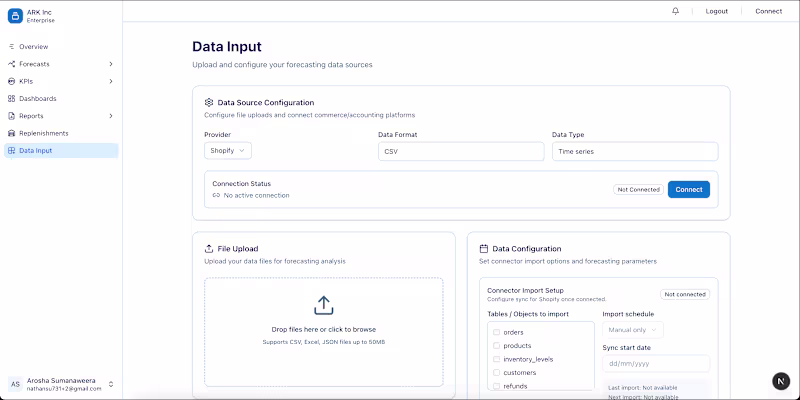The width and height of the screenshot is (800, 400).
Task: Click the round N badge icon
Action: (781, 381)
